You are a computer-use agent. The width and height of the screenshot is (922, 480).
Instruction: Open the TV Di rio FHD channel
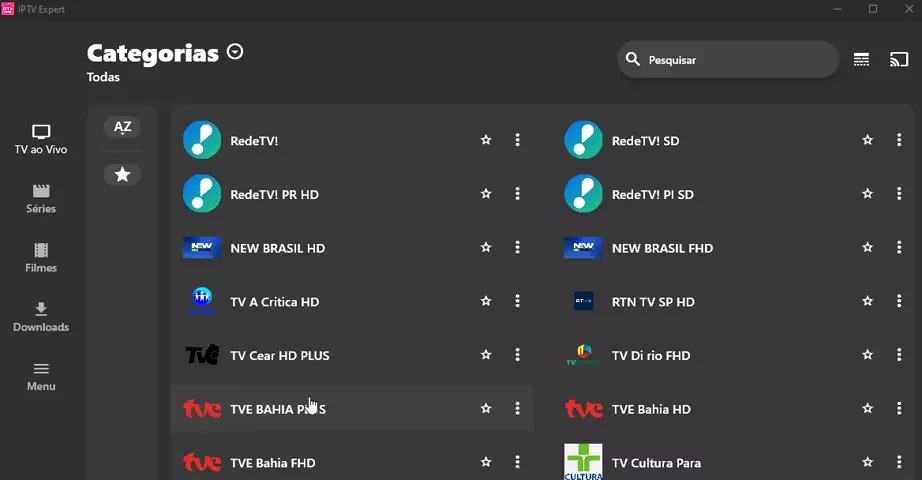[651, 355]
